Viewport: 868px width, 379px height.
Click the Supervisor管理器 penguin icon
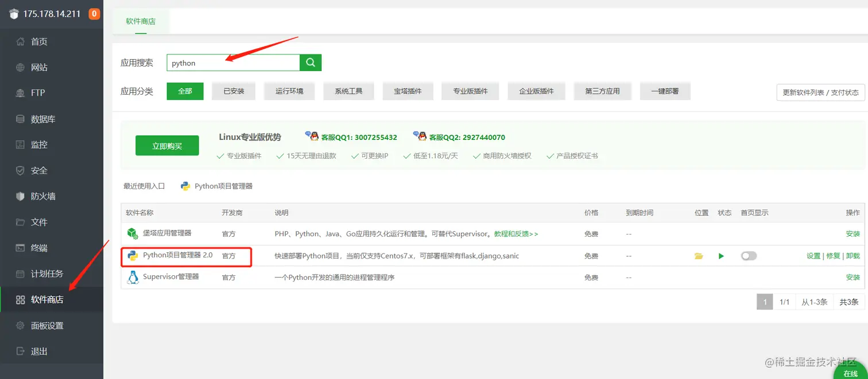coord(133,278)
